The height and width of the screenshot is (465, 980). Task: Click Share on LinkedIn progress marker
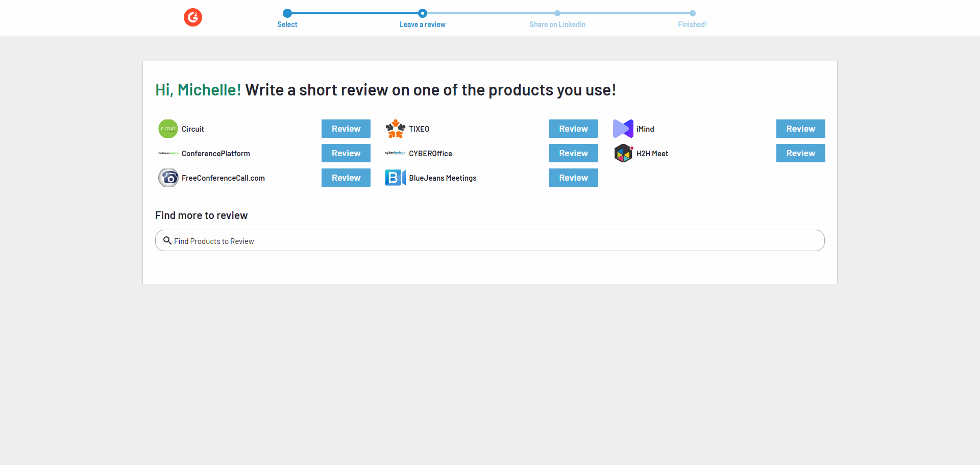557,14
